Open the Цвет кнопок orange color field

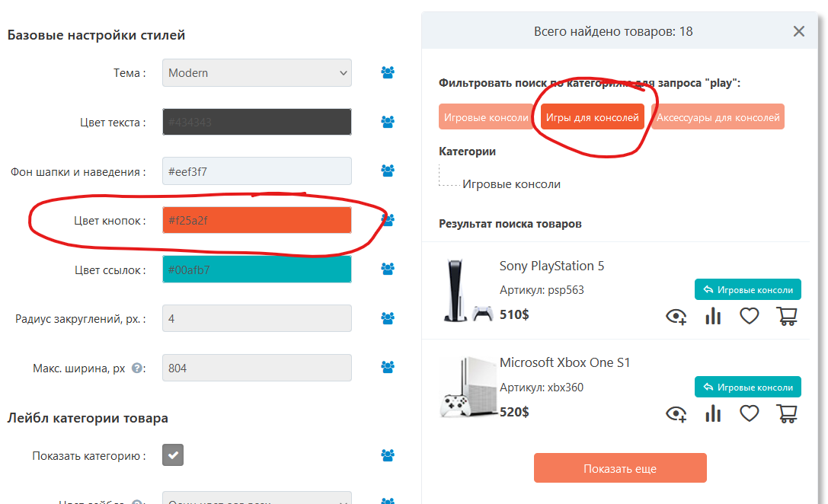point(257,221)
